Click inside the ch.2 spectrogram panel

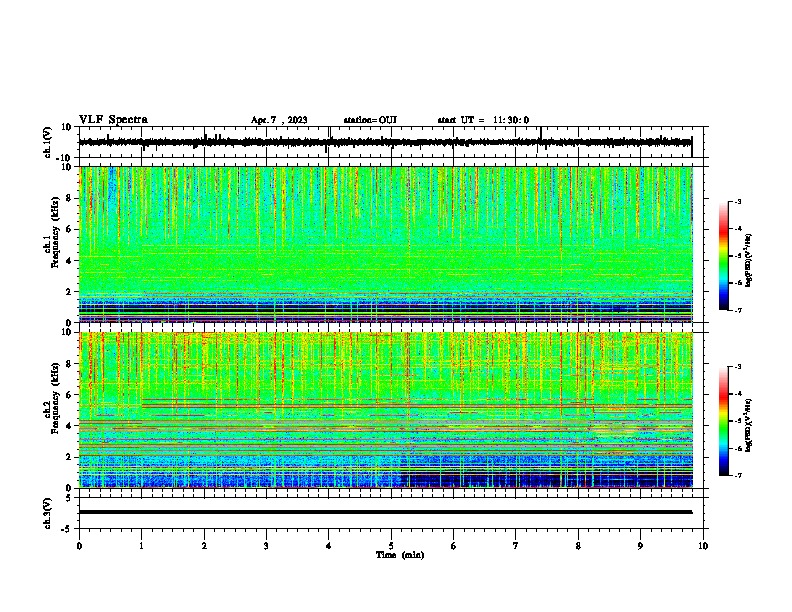[x=386, y=410]
